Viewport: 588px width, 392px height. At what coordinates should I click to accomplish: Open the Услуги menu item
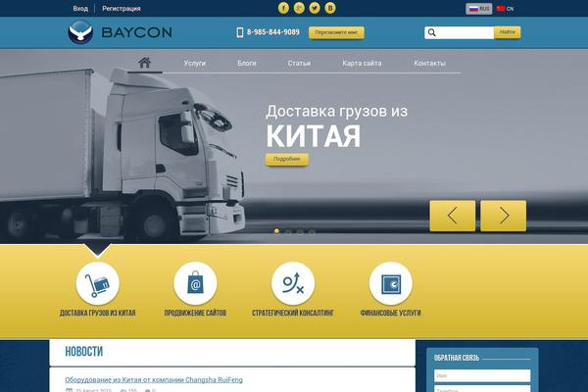[195, 63]
